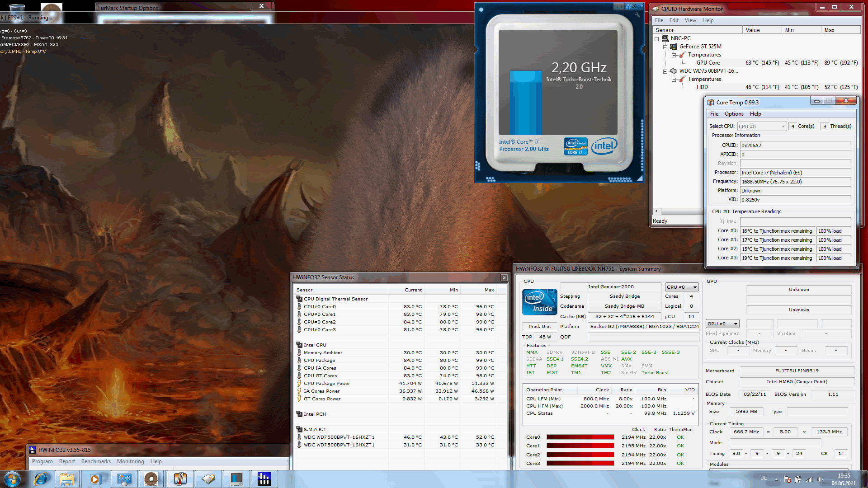Open Core Temp Options menu
Viewport: 868px width, 488px height.
point(734,114)
